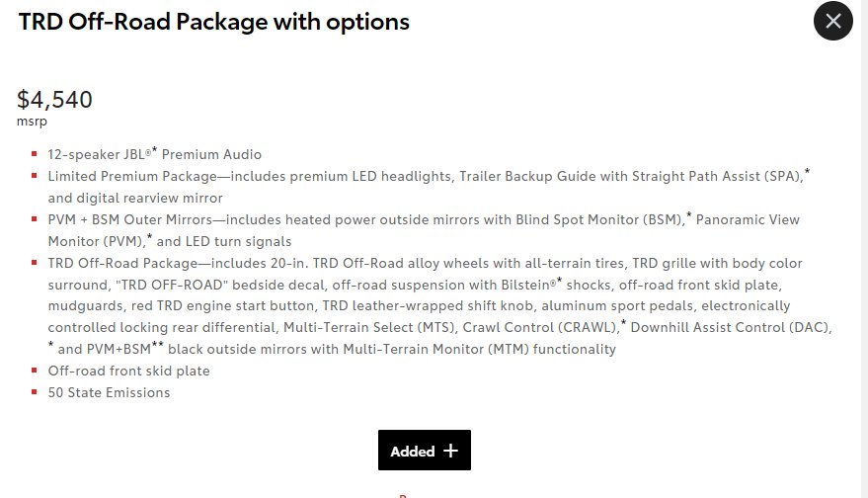Image resolution: width=868 pixels, height=498 pixels.
Task: Open the Crawl Control (CRAWL) footnote asterisk
Action: click(x=623, y=322)
